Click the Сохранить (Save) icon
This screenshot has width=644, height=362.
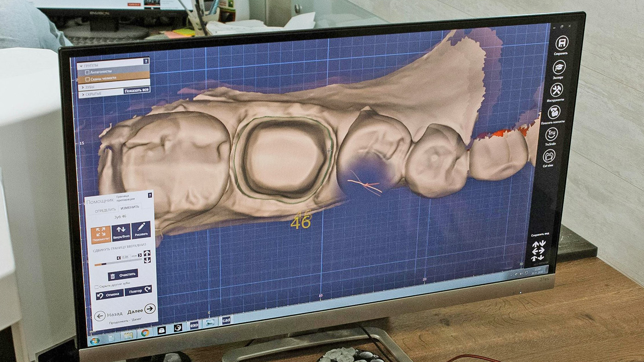pyautogui.click(x=562, y=42)
